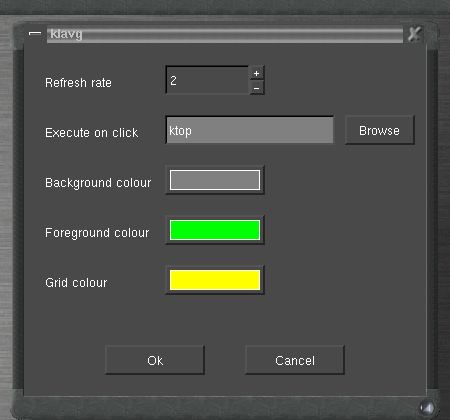
Task: Open the green Foreground colour swatch
Action: click(x=215, y=230)
